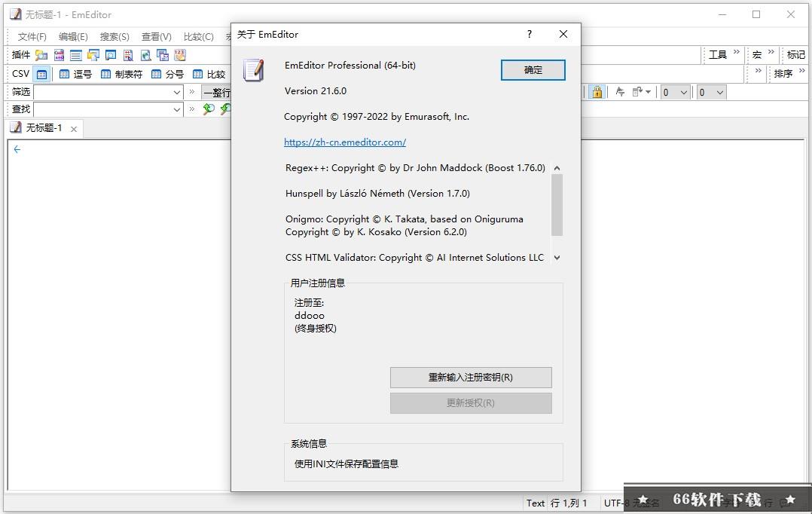Toggle the yellow padlock icon in filter toolbar

tap(597, 92)
